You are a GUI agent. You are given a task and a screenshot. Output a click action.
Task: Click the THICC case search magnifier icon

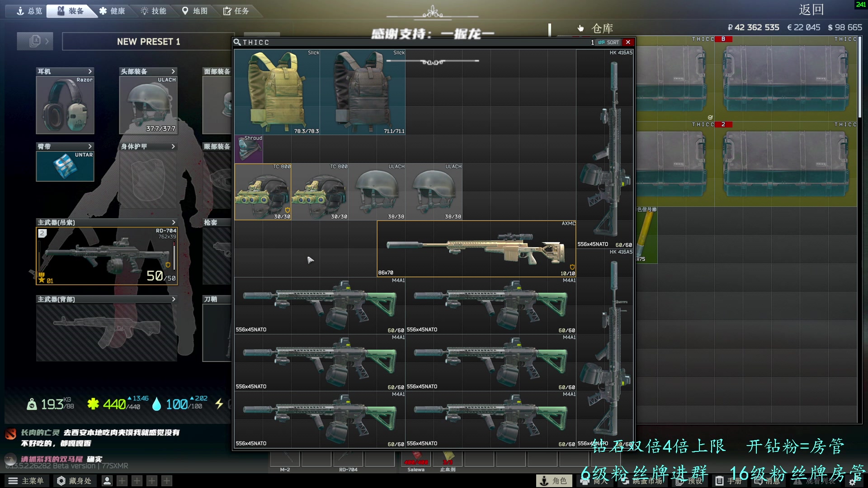[237, 42]
